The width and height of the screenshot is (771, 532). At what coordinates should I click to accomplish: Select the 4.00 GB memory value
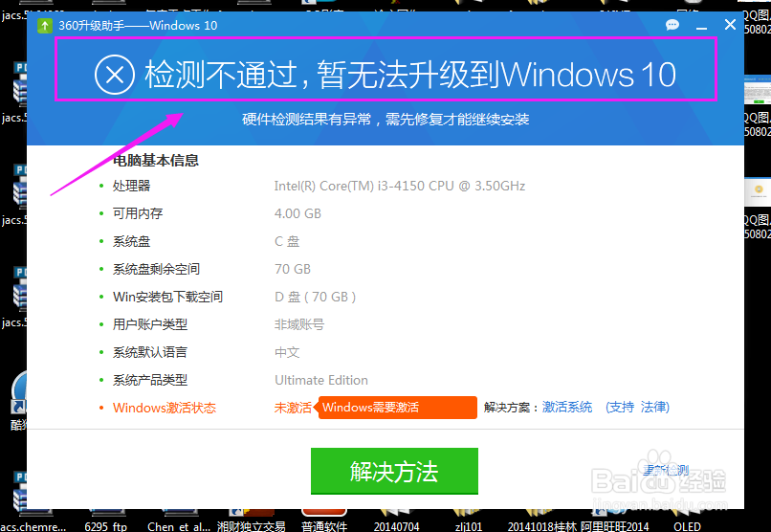[x=297, y=213]
